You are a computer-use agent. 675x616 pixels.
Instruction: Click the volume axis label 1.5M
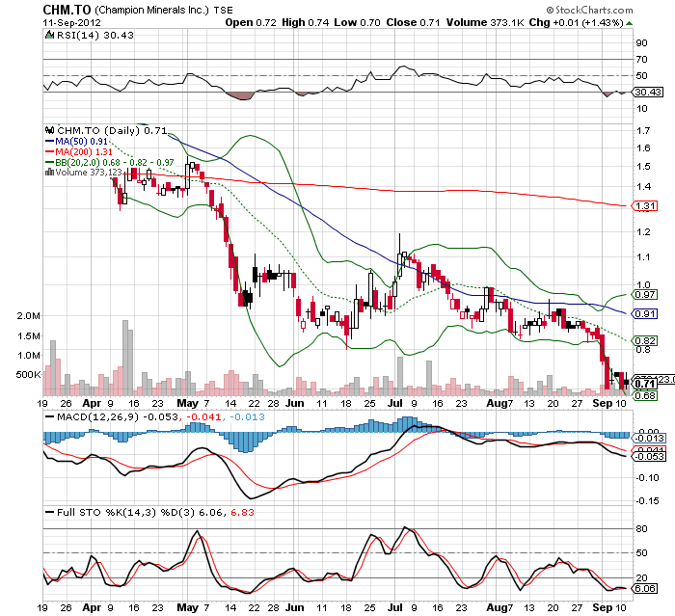(x=28, y=336)
